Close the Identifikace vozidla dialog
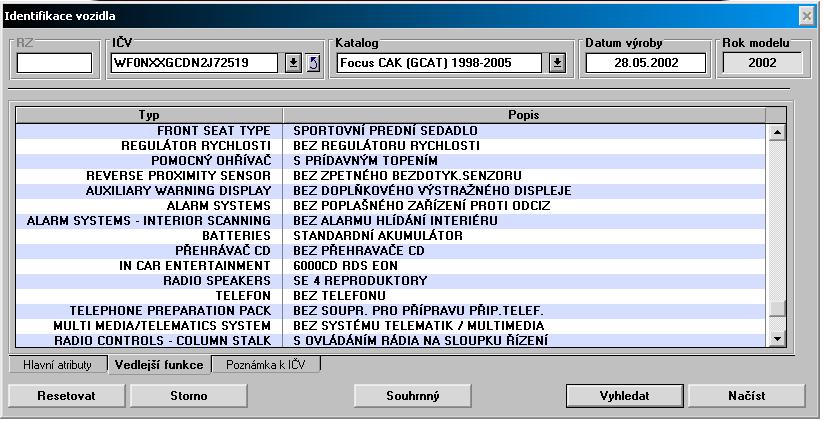This screenshot has width=823, height=421. click(806, 16)
